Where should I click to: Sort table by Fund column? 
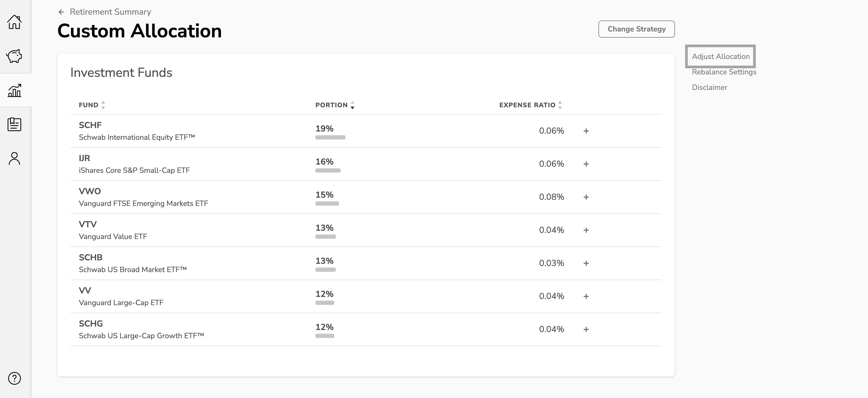coord(92,105)
